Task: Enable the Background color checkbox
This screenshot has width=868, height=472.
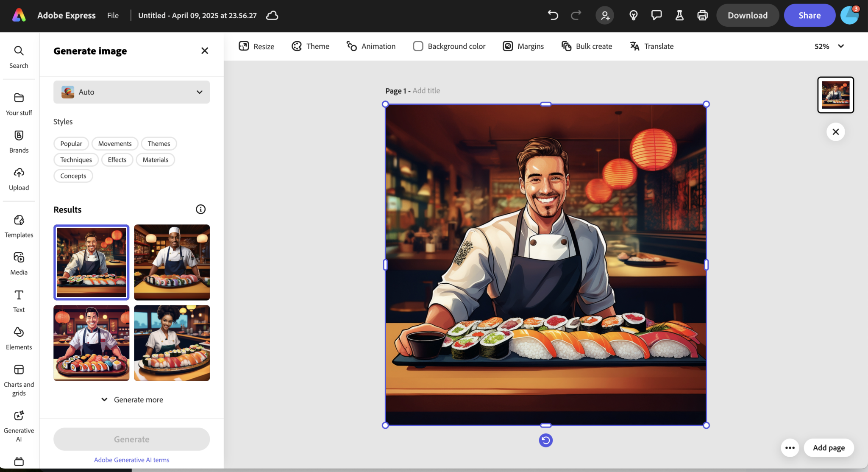Action: [418, 46]
